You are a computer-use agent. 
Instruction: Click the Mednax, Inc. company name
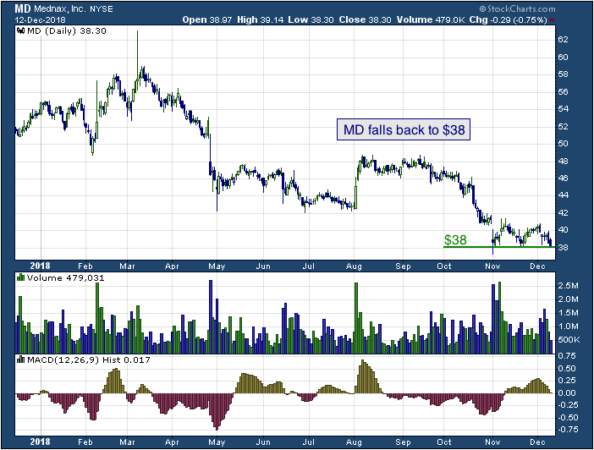pyautogui.click(x=60, y=9)
